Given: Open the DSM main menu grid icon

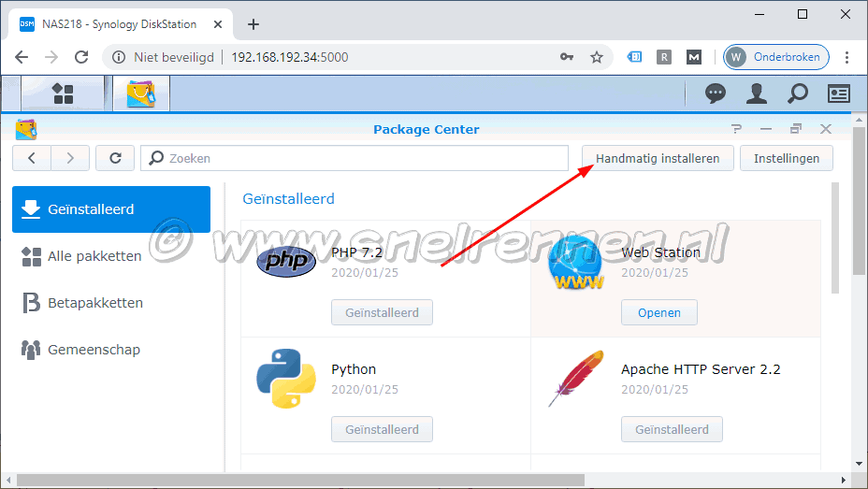Looking at the screenshot, I should coord(63,93).
